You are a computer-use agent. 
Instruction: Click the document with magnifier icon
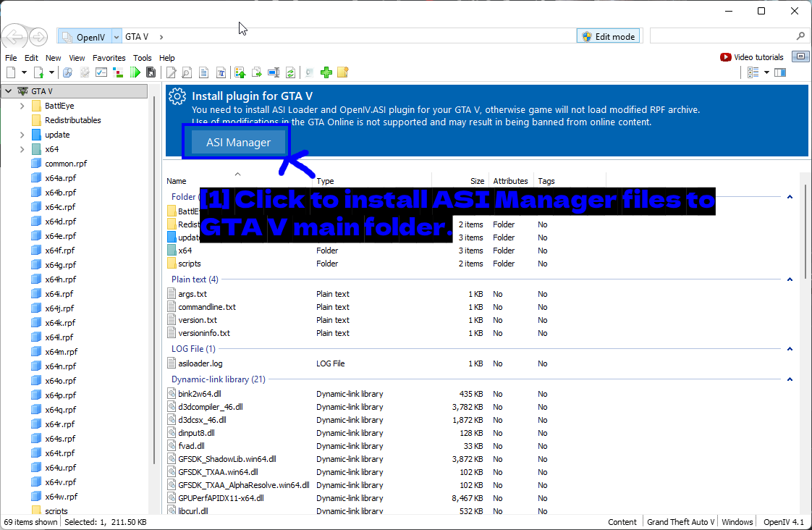point(187,72)
